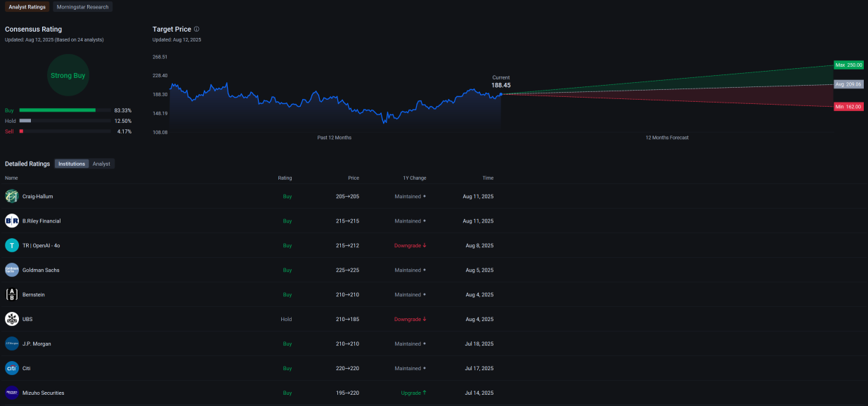The height and width of the screenshot is (406, 868).
Task: Click the red Sell percentage bar
Action: [22, 131]
